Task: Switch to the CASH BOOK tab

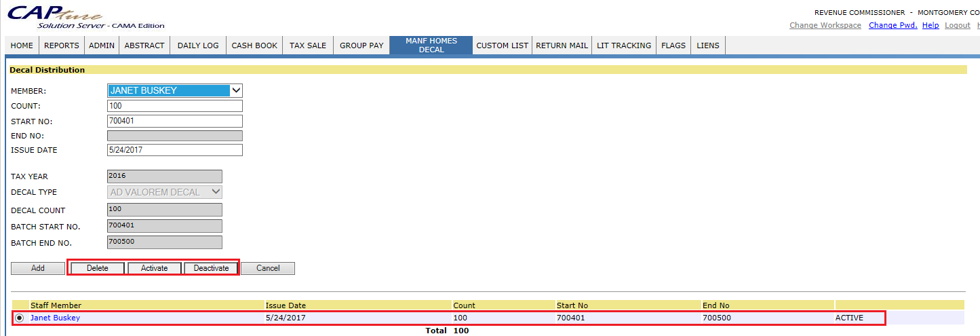Action: pyautogui.click(x=254, y=45)
